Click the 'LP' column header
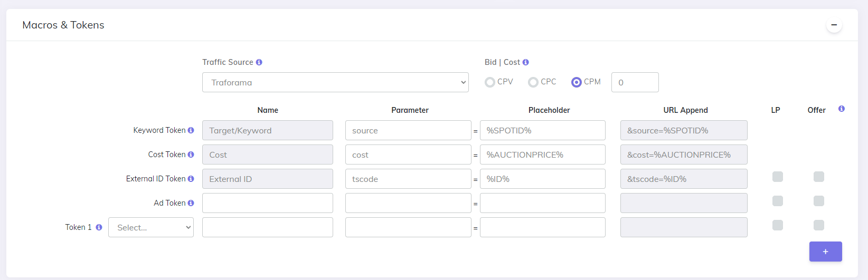Viewport: 868px width, 280px height. (776, 110)
